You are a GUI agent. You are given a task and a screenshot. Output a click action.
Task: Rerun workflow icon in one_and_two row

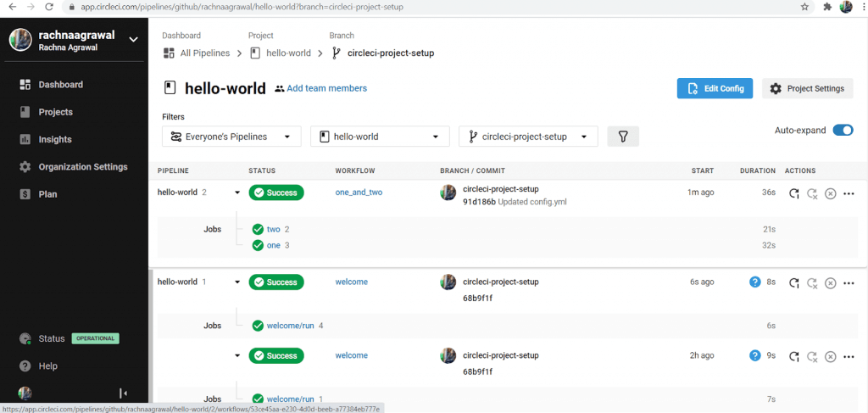click(793, 193)
